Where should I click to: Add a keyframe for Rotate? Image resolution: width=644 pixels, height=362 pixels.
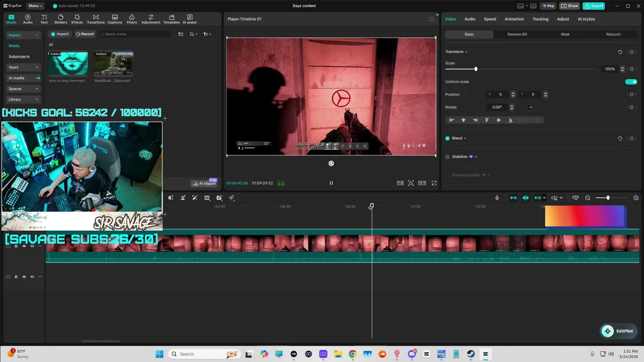(631, 107)
